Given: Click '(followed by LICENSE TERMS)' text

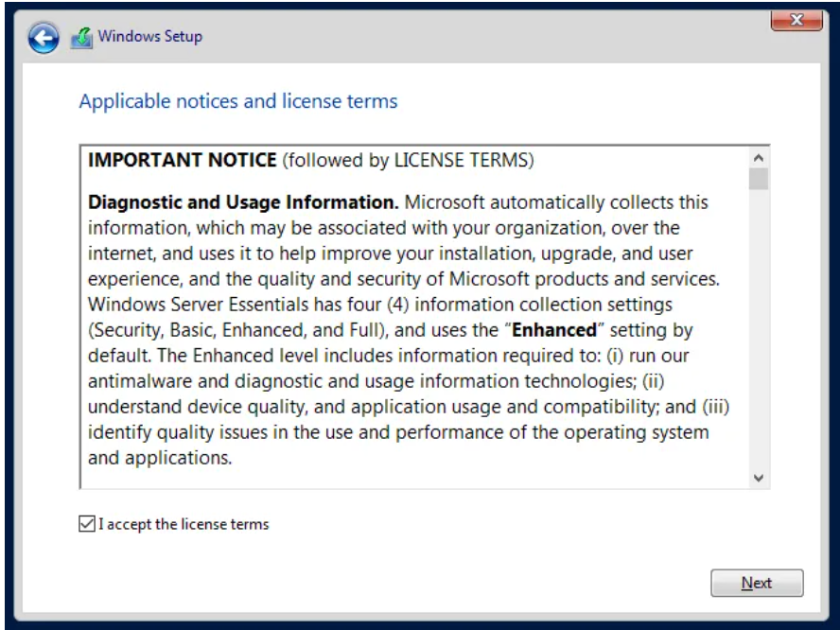Looking at the screenshot, I should pyautogui.click(x=409, y=160).
